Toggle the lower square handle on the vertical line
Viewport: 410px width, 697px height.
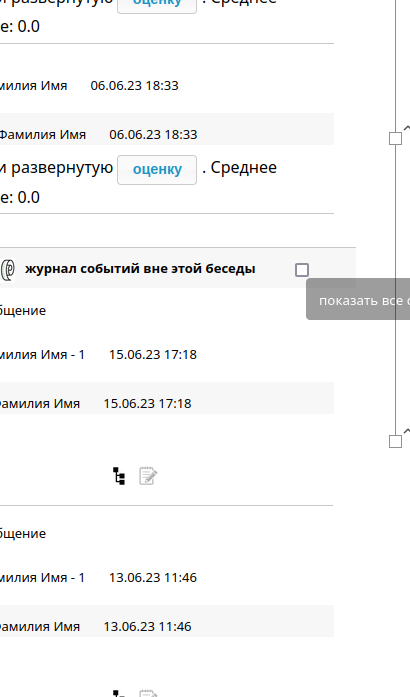(395, 441)
